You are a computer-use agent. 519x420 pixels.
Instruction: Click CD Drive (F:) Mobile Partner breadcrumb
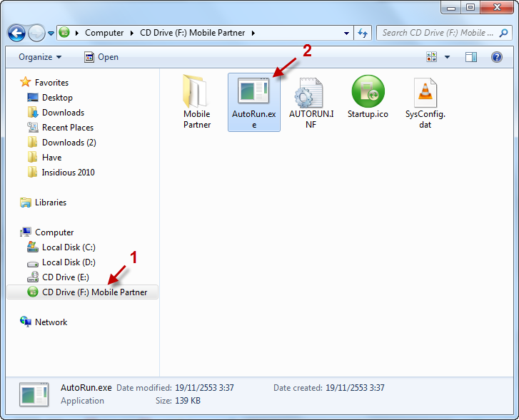[192, 33]
